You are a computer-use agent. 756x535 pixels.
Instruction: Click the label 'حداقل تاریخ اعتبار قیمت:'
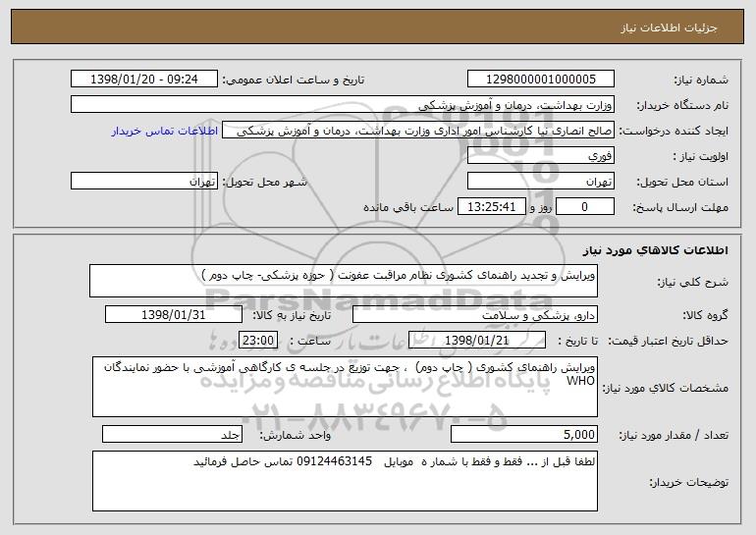(668, 341)
